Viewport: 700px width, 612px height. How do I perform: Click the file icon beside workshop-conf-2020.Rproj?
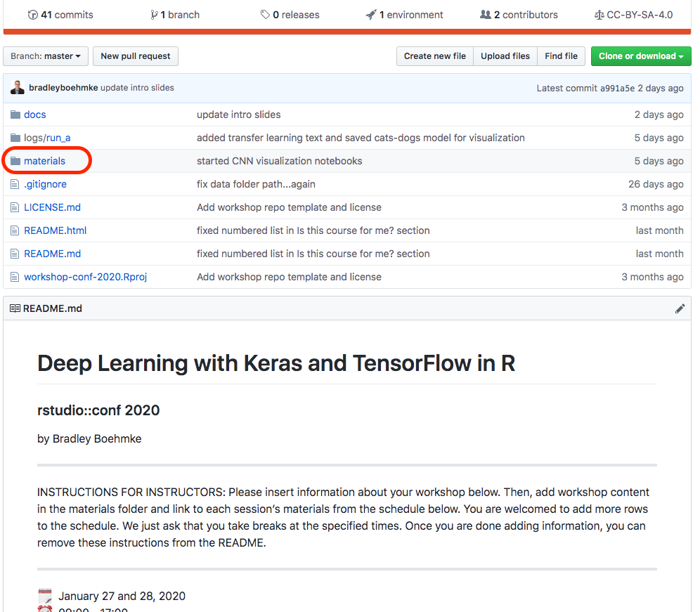click(x=15, y=278)
